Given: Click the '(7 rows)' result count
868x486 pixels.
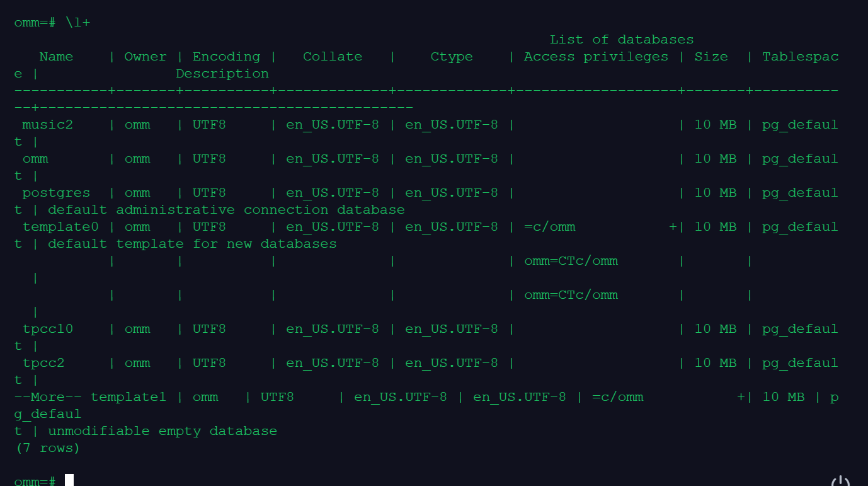Looking at the screenshot, I should point(48,448).
